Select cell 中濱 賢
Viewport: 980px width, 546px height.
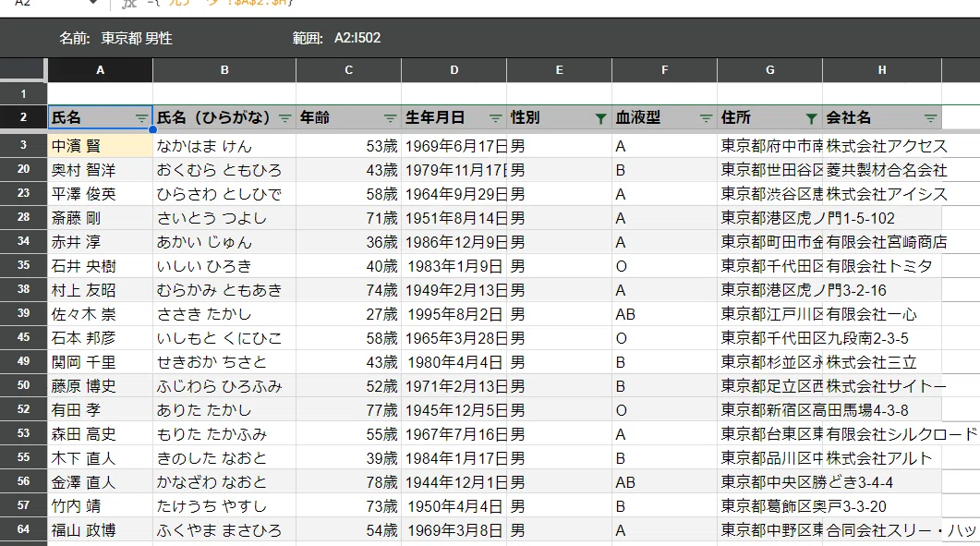click(x=100, y=146)
